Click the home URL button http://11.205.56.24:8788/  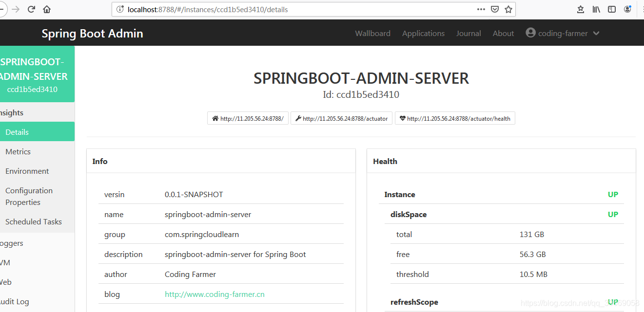pos(248,118)
